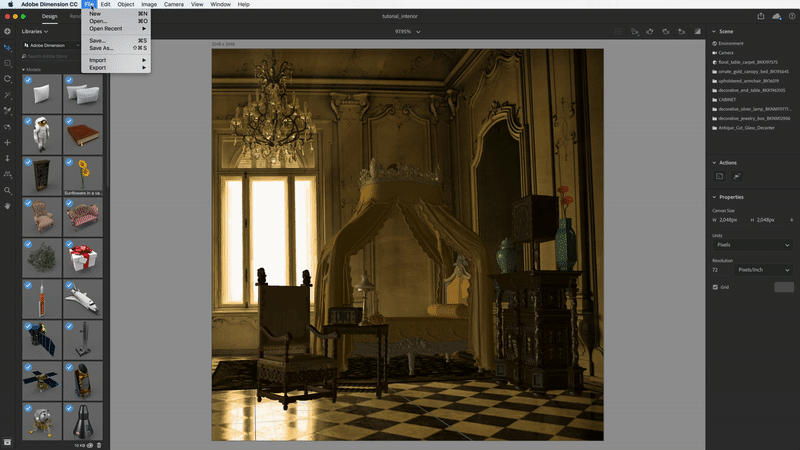Collapse the Scene panel section
The height and width of the screenshot is (450, 800).
pyautogui.click(x=714, y=31)
